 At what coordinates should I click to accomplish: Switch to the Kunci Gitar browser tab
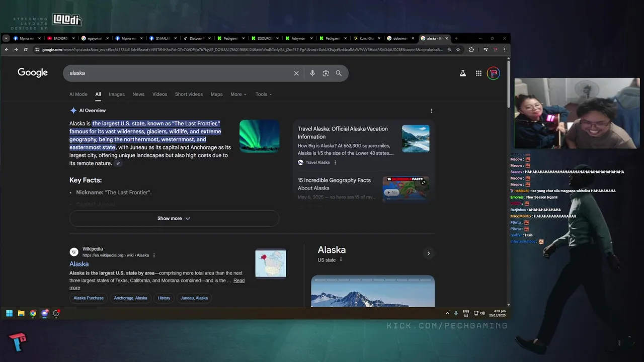[367, 38]
